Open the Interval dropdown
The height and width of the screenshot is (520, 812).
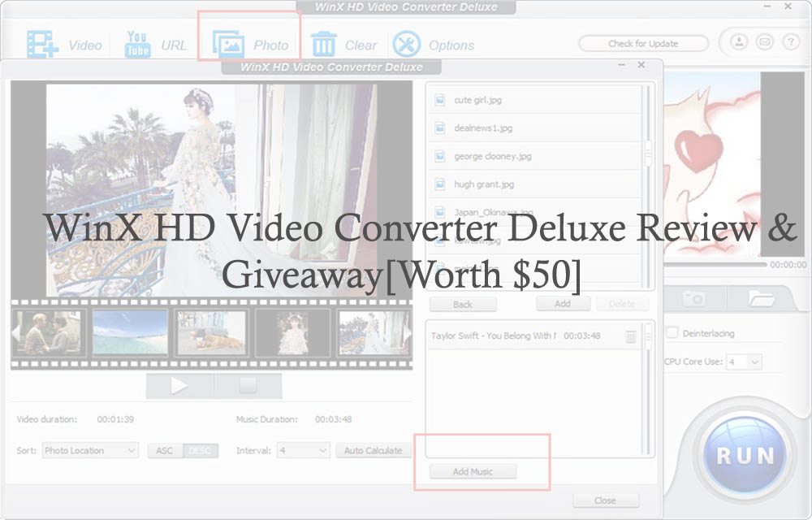[x=304, y=451]
